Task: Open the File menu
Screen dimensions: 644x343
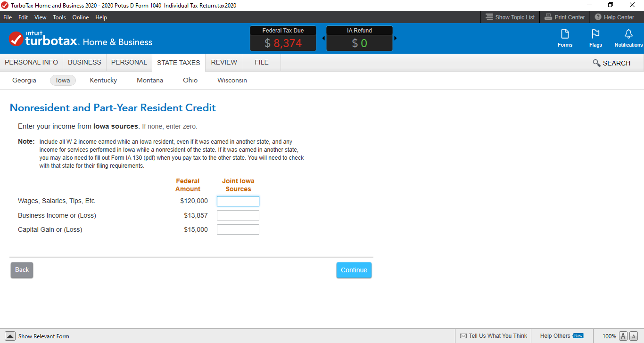Action: point(8,17)
